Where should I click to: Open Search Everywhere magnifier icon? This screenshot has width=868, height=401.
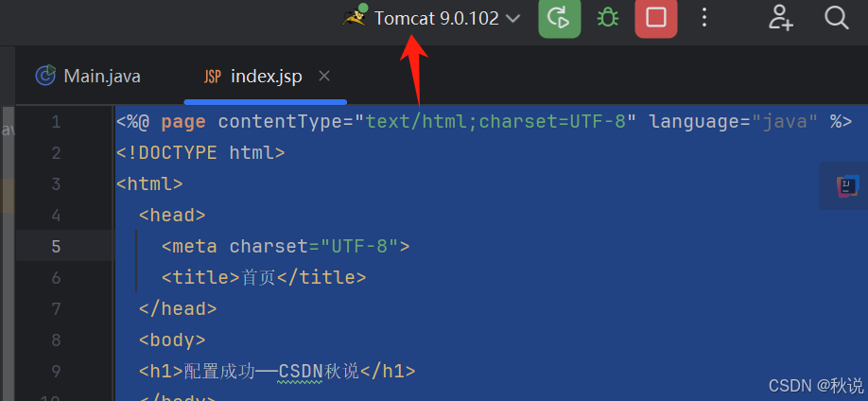(x=836, y=18)
